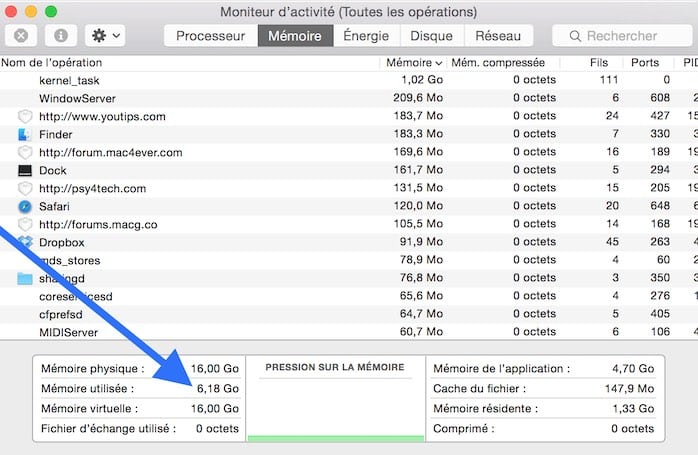The image size is (698, 455).
Task: Open the gear actions dropdown menu
Action: [105, 36]
